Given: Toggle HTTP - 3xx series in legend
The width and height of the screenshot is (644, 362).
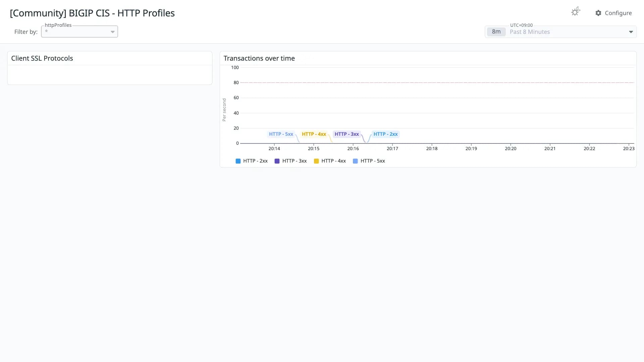Looking at the screenshot, I should (x=290, y=161).
